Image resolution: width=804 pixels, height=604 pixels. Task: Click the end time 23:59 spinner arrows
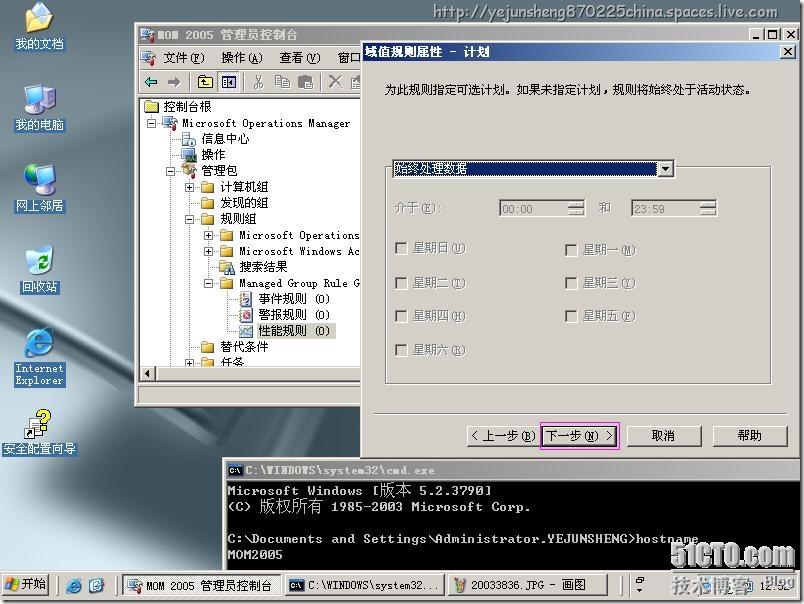pyautogui.click(x=709, y=208)
